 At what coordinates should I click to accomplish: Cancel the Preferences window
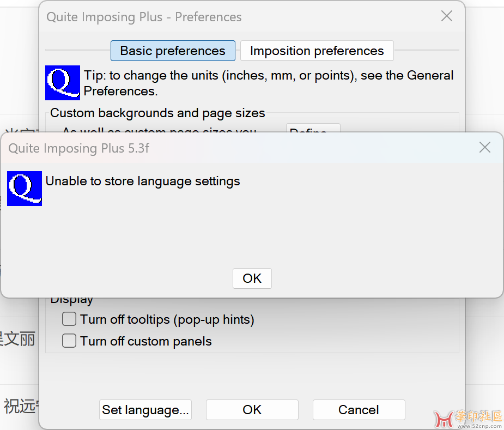[359, 410]
